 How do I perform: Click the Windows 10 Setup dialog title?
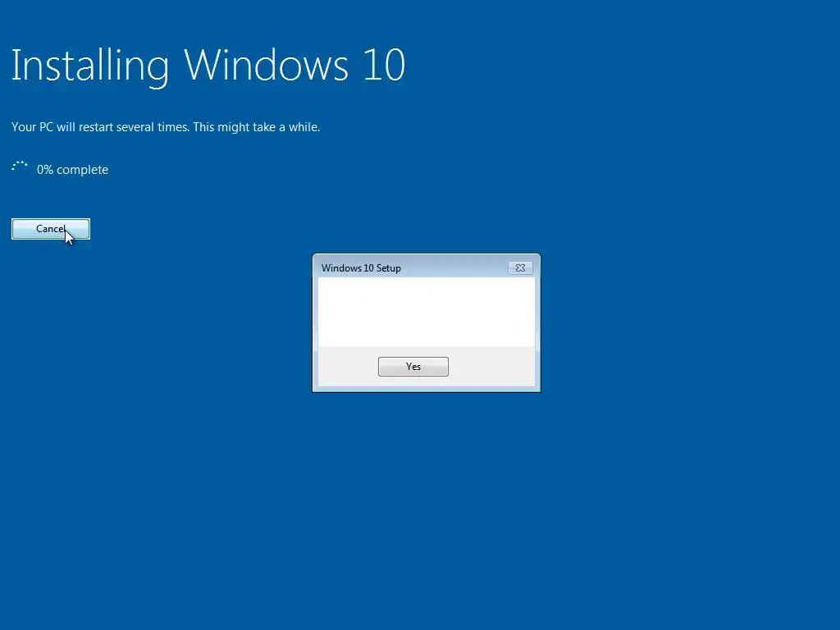pos(361,268)
